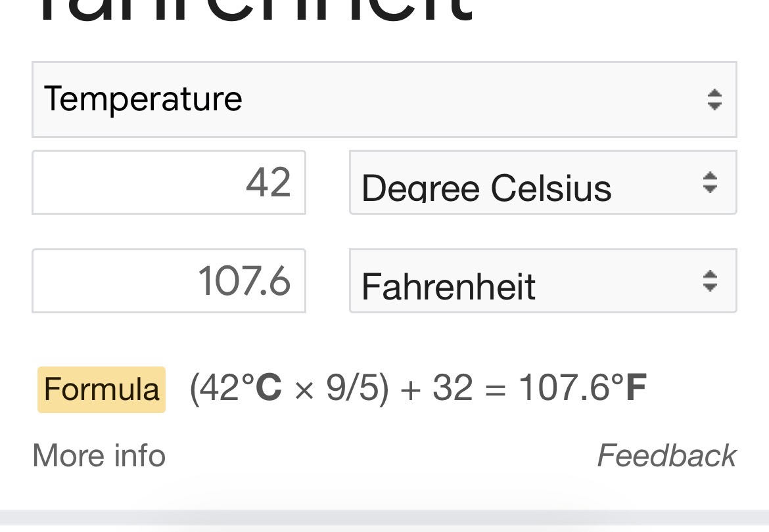Image resolution: width=769 pixels, height=532 pixels.
Task: Click the stepper arrows beside Degree Celsius
Action: tap(710, 183)
